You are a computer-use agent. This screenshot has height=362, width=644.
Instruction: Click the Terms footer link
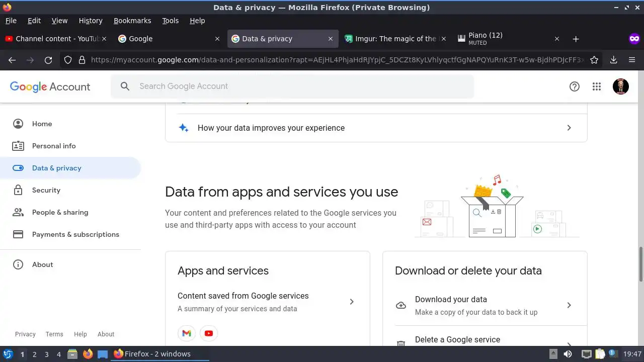[54, 334]
